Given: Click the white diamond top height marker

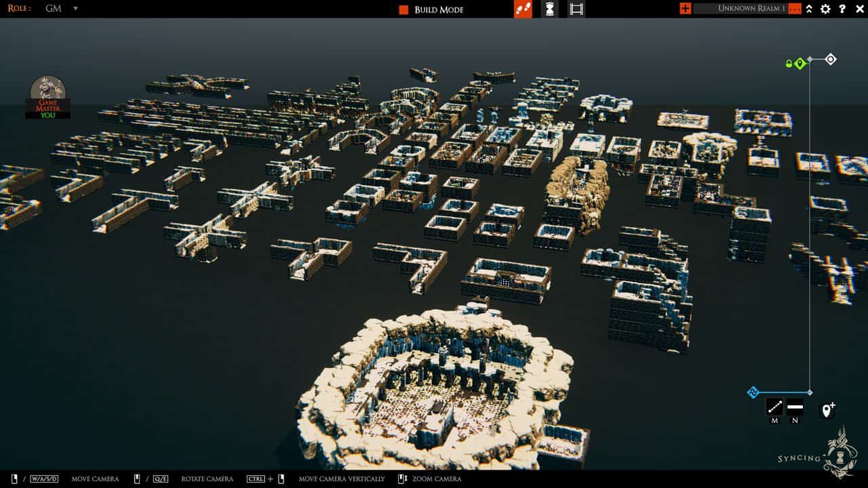Looking at the screenshot, I should pos(831,60).
